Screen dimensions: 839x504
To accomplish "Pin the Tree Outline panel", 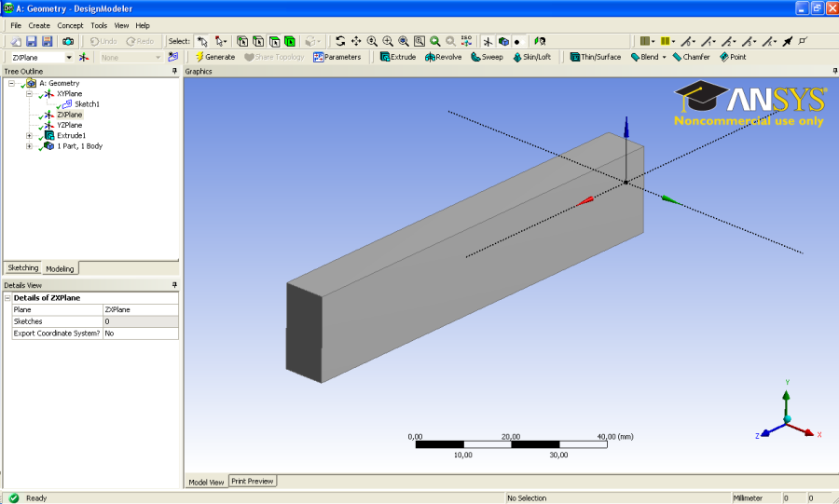I will pos(174,71).
